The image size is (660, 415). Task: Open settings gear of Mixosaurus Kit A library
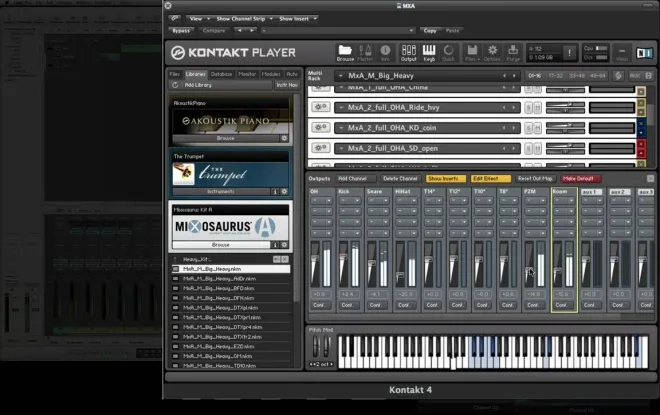coord(284,245)
